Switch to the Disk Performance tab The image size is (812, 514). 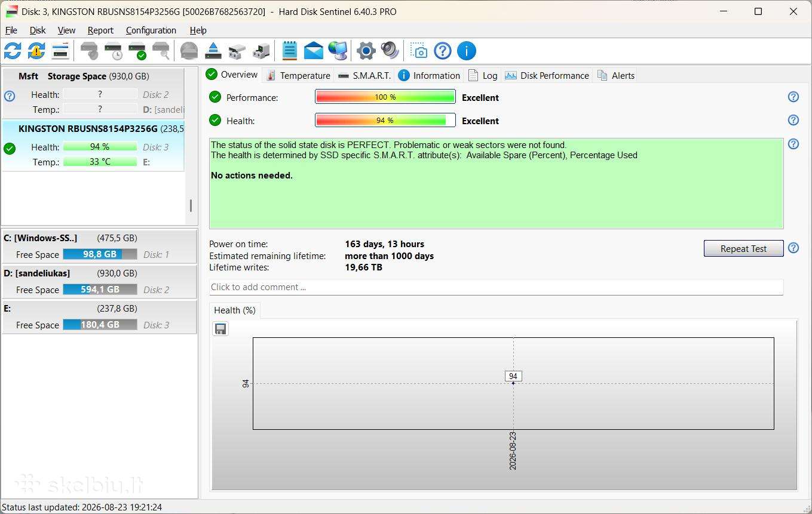point(547,75)
